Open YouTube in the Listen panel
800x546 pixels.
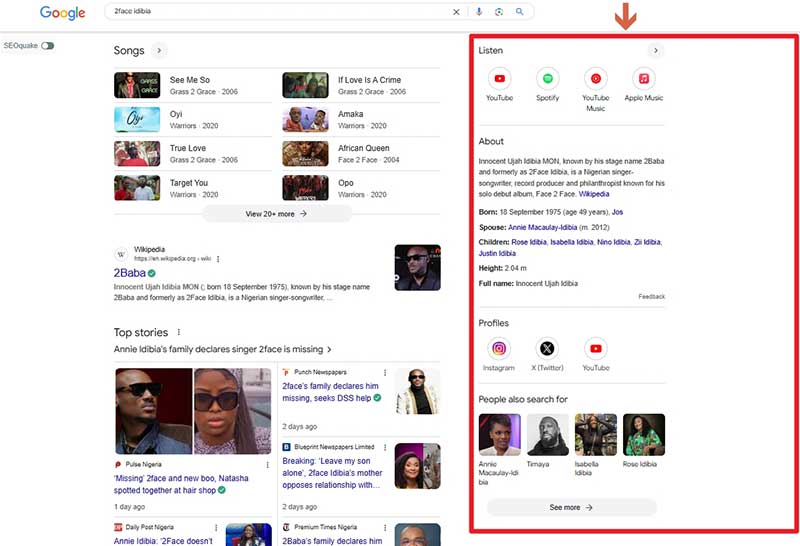point(499,79)
